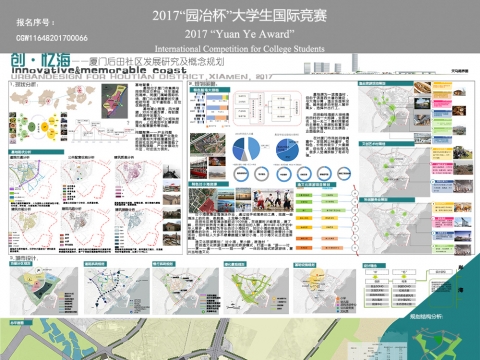This screenshot has width=480, height=360.
Task: Open the road map with dark blue dotted arrows
Action: 117,290
